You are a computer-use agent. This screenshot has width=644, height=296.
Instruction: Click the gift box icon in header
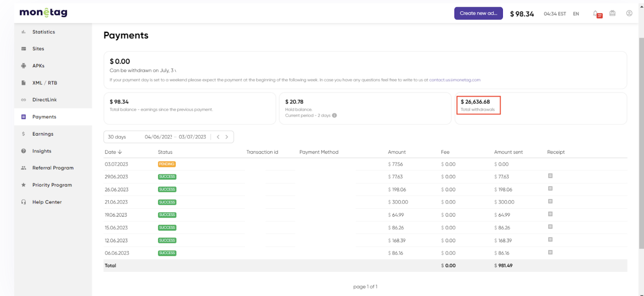click(612, 13)
